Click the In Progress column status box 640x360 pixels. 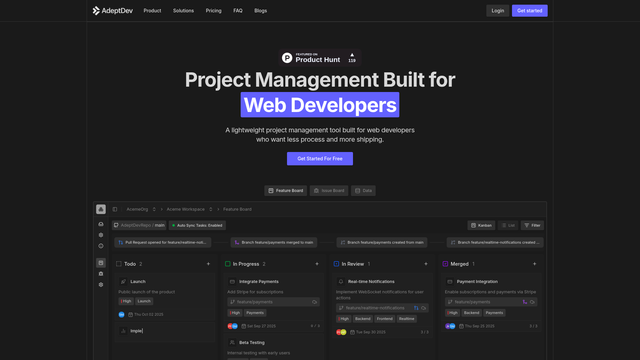228,264
